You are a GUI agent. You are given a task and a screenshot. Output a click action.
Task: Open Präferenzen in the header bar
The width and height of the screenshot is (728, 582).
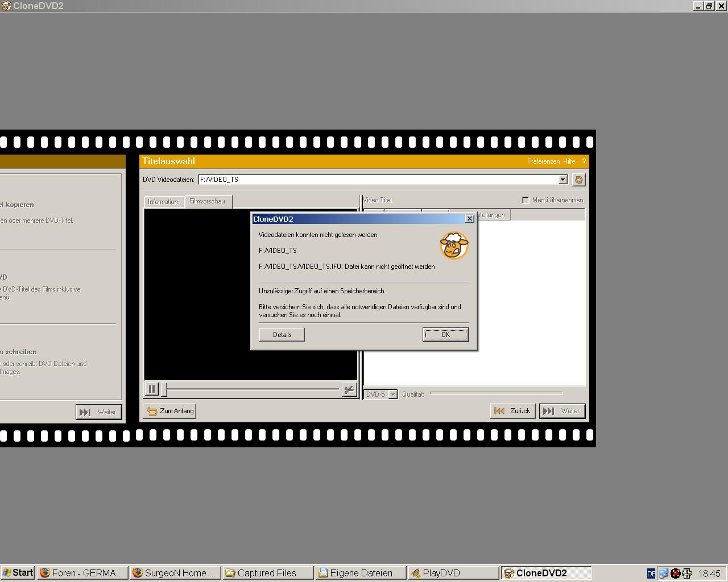(x=543, y=161)
